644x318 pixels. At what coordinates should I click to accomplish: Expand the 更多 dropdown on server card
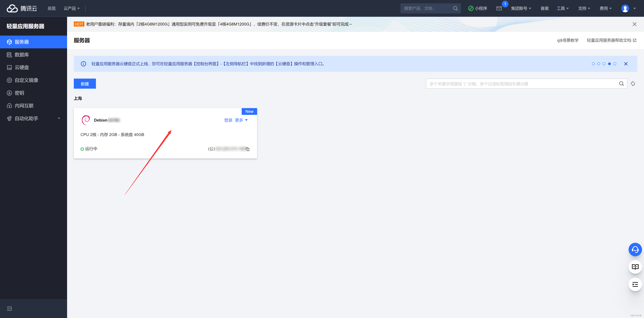(241, 120)
